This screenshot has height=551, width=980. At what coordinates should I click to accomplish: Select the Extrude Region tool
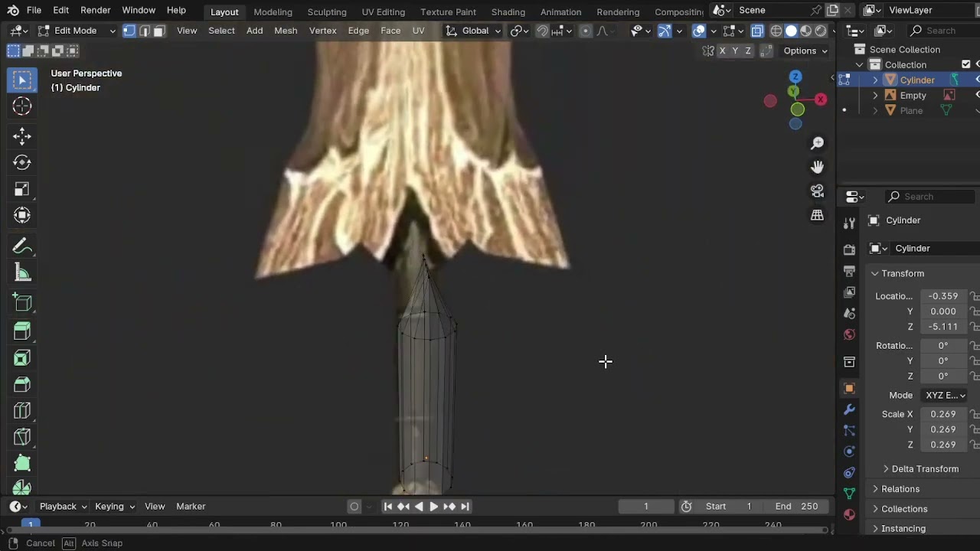(x=22, y=331)
